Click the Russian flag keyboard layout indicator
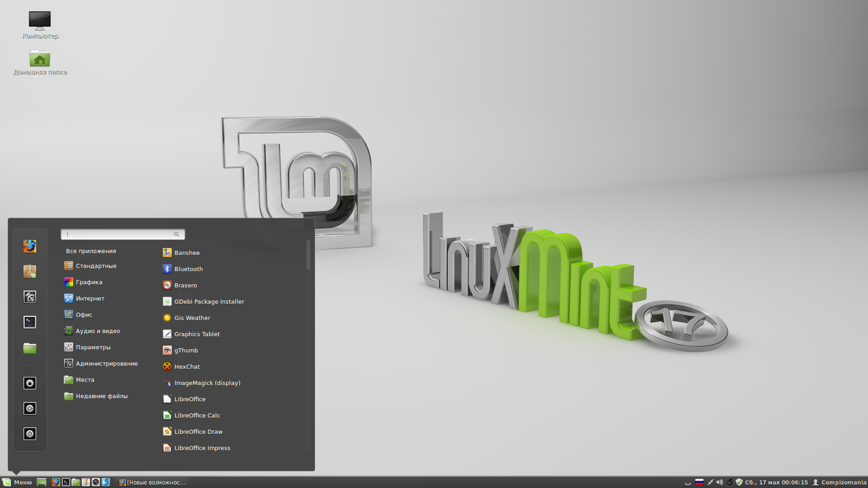Image resolution: width=868 pixels, height=488 pixels. pyautogui.click(x=699, y=482)
